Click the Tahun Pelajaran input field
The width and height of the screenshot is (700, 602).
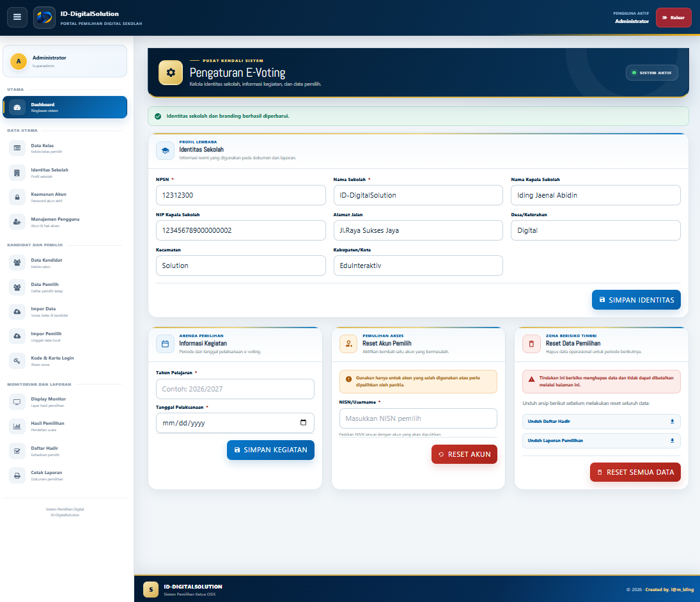point(235,389)
